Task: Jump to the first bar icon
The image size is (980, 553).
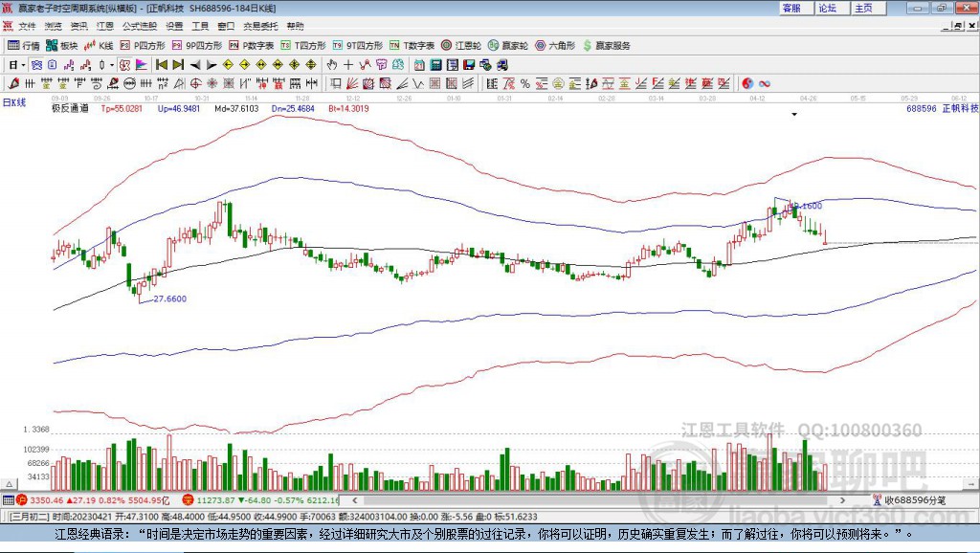Action: tap(161, 64)
